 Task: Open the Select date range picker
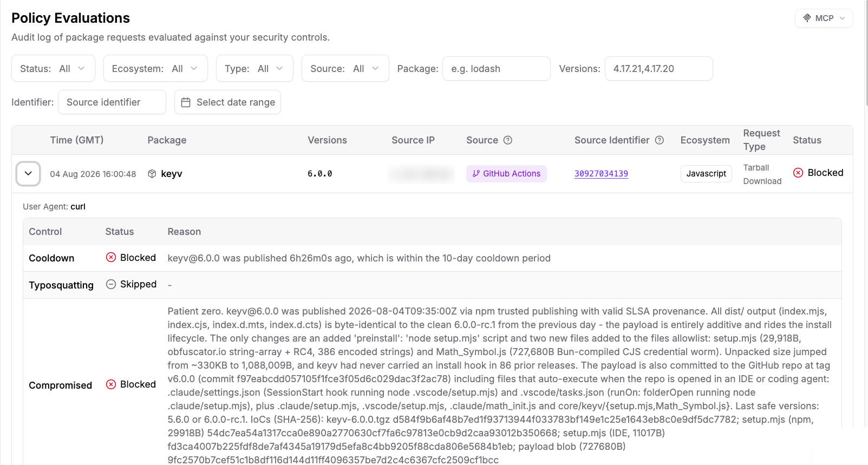coord(227,102)
